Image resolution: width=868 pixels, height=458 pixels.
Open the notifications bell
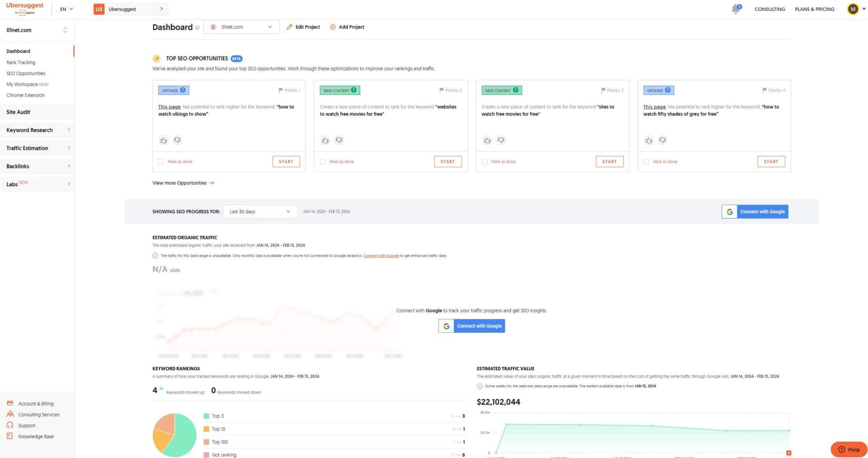(x=736, y=9)
